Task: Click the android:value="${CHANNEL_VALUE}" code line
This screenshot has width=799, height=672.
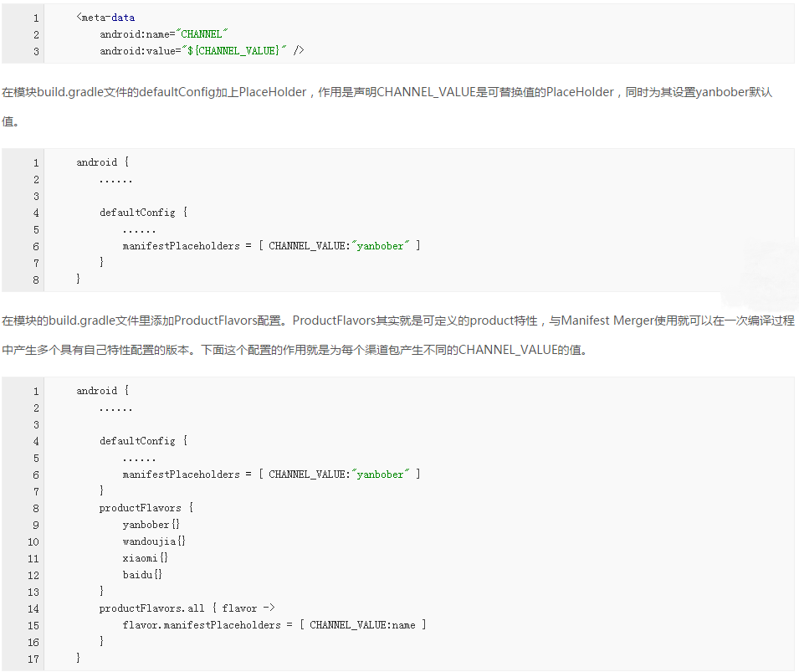Action: pos(202,50)
